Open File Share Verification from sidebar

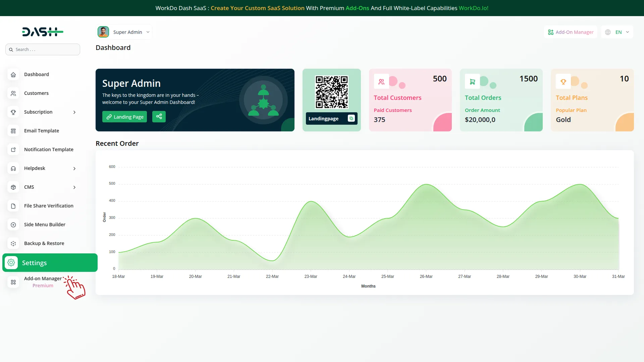coord(13,206)
